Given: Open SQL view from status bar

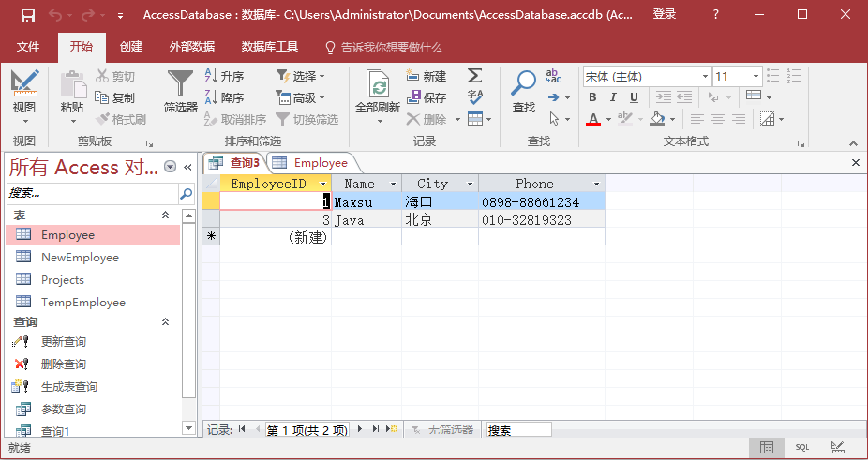Looking at the screenshot, I should point(802,447).
